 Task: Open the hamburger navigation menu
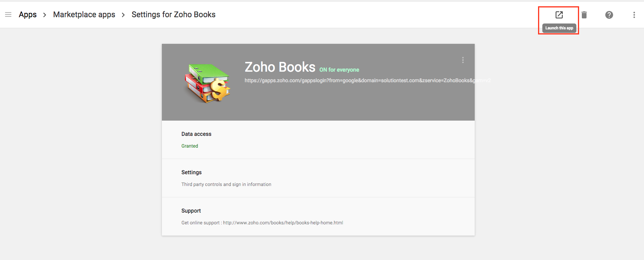pyautogui.click(x=8, y=14)
